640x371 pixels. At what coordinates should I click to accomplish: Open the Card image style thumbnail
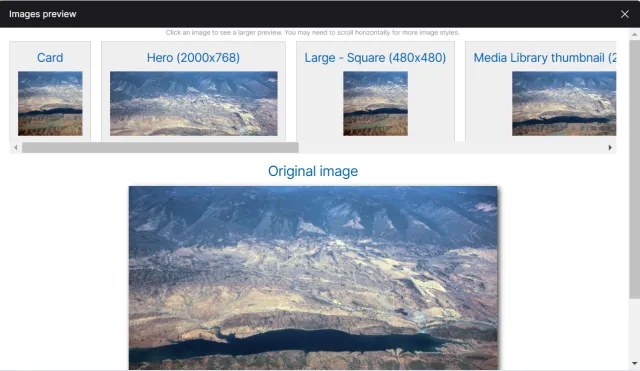pyautogui.click(x=50, y=104)
